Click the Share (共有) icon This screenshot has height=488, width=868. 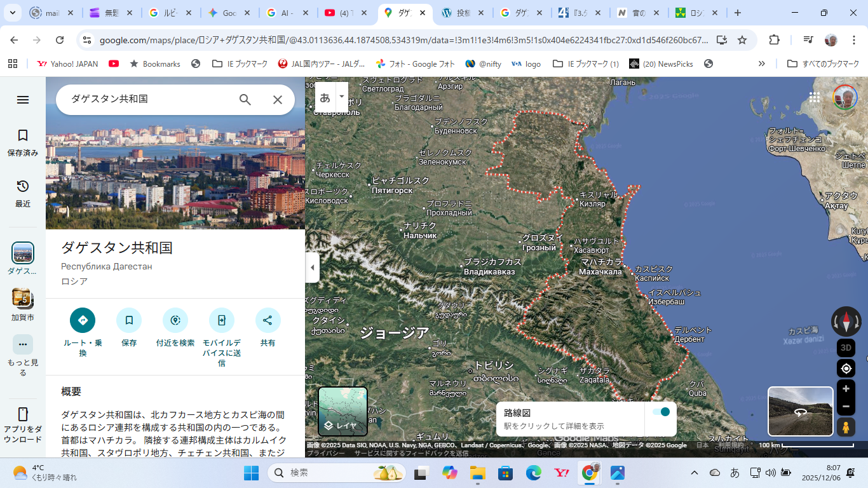(x=268, y=320)
